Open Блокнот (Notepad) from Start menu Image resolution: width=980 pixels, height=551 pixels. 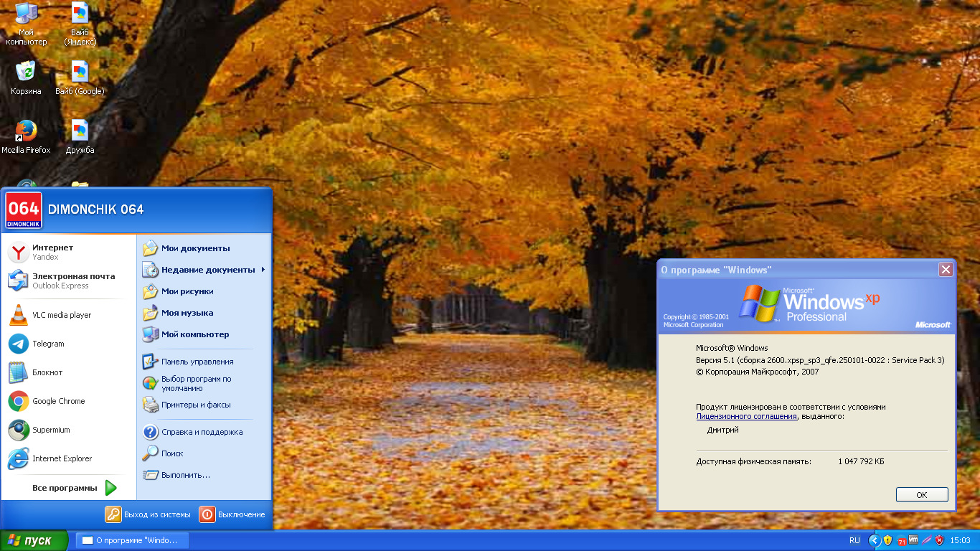point(47,372)
